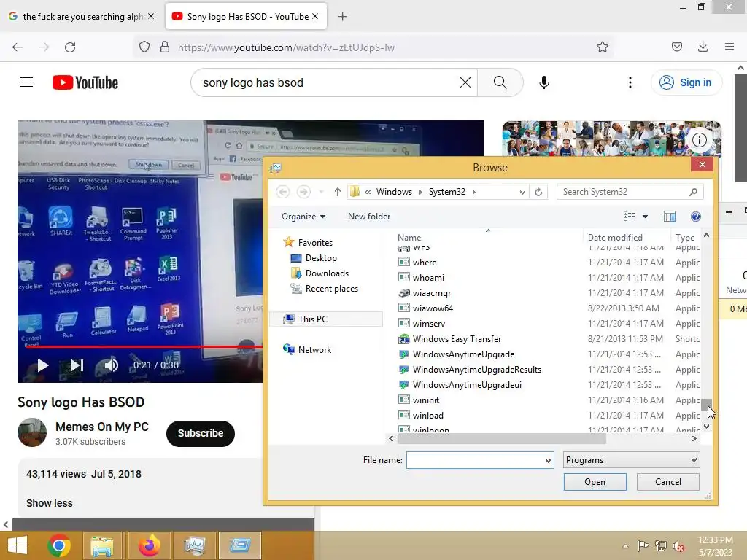The image size is (747, 560).
Task: Skip to the next video
Action: (77, 365)
